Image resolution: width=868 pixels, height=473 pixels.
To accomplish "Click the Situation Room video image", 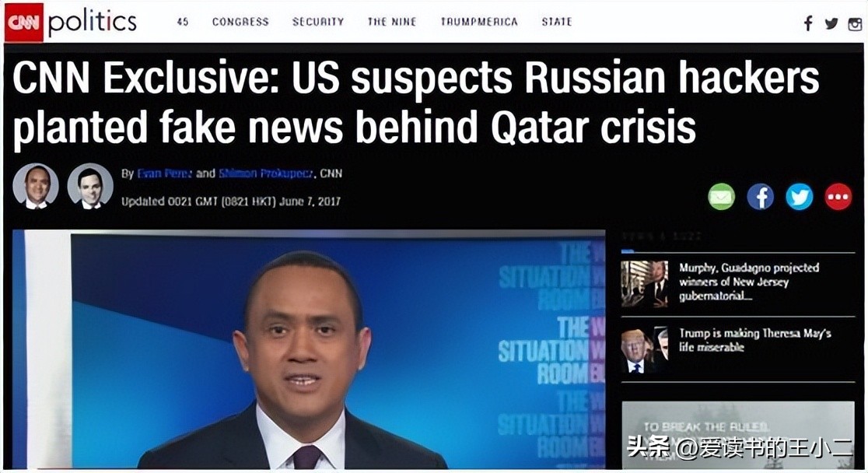I will pos(309,349).
